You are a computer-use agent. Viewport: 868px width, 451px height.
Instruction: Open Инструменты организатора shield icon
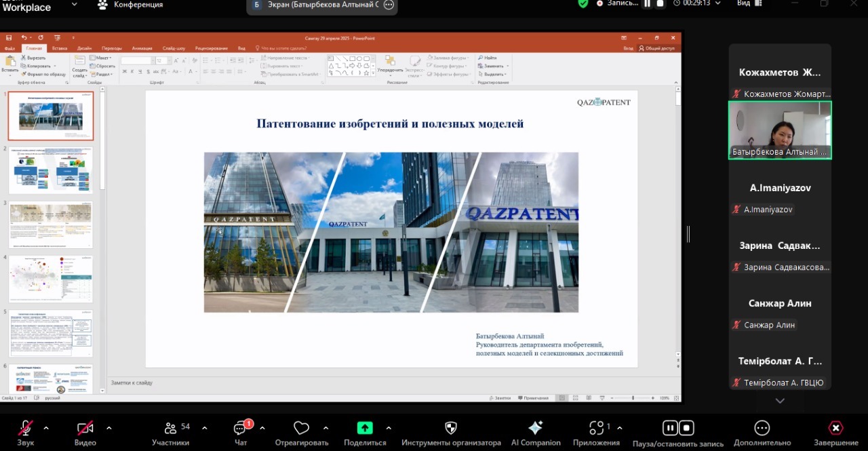click(x=450, y=428)
